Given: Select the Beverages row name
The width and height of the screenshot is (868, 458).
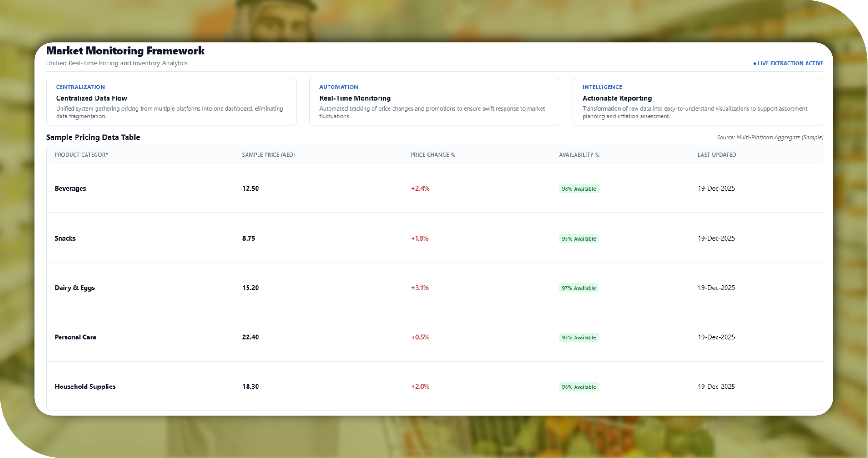Looking at the screenshot, I should coord(70,189).
